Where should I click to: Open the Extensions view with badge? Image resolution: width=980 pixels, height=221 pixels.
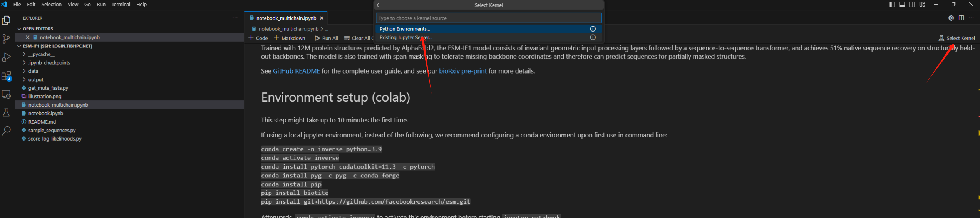click(x=7, y=76)
